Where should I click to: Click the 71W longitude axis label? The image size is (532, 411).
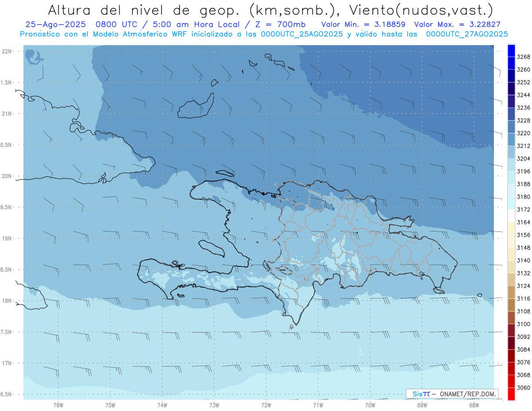pyautogui.click(x=318, y=405)
